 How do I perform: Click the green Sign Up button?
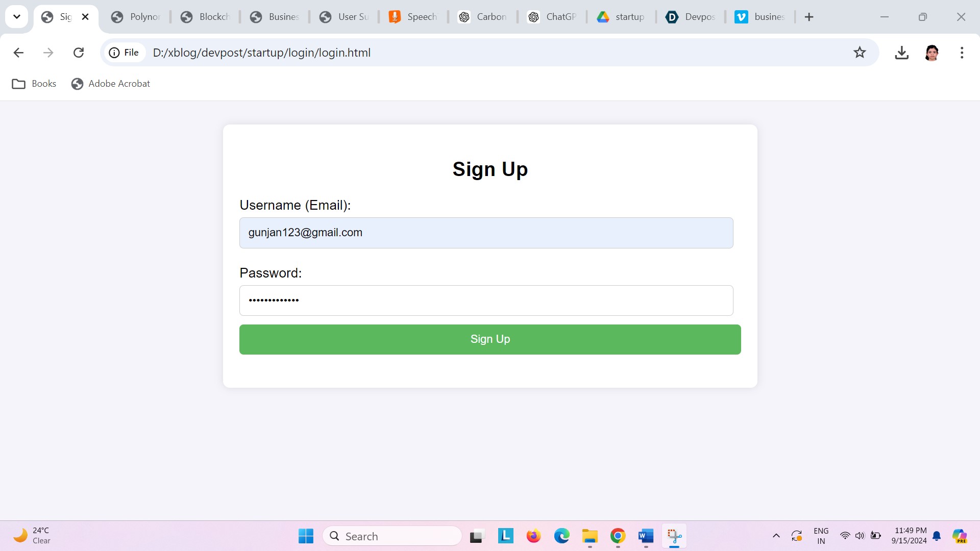490,339
